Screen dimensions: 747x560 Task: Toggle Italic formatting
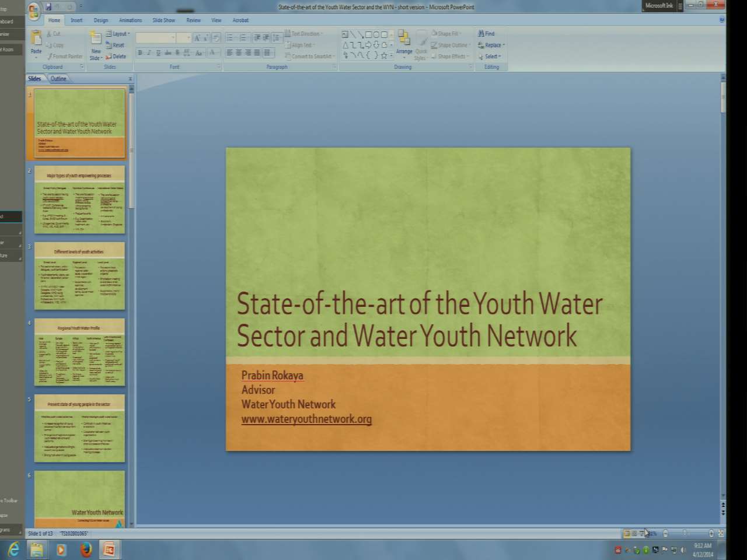tap(149, 52)
